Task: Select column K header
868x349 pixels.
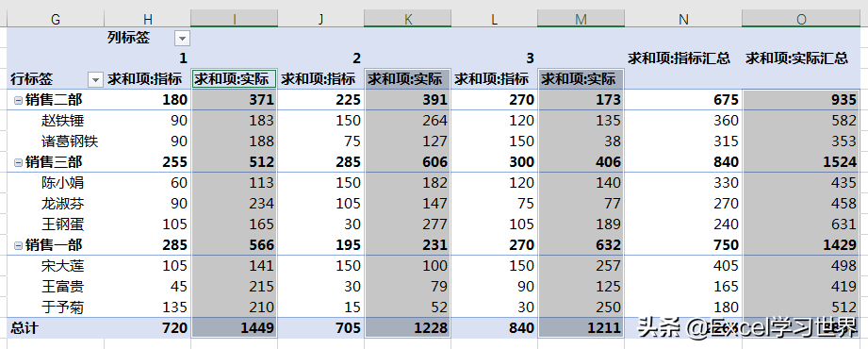Action: (407, 20)
